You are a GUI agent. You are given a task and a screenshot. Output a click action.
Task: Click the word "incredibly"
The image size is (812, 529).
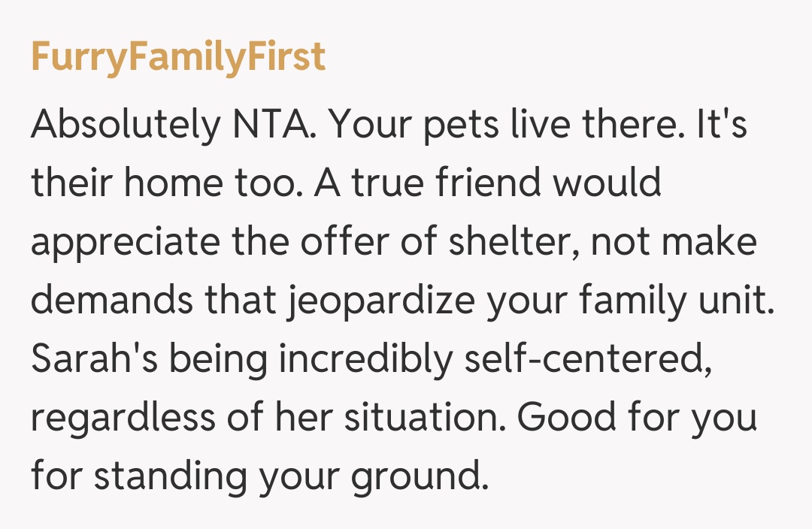[367, 361]
